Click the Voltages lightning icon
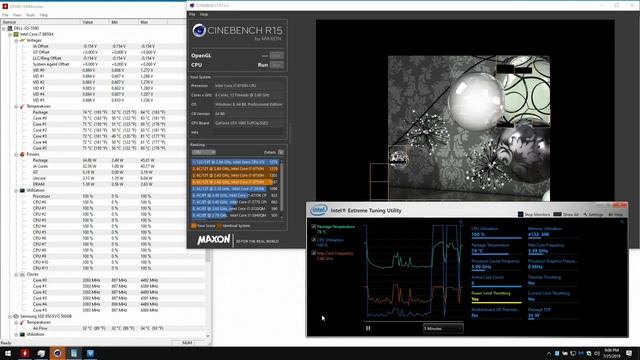The image size is (640, 360). (x=22, y=41)
